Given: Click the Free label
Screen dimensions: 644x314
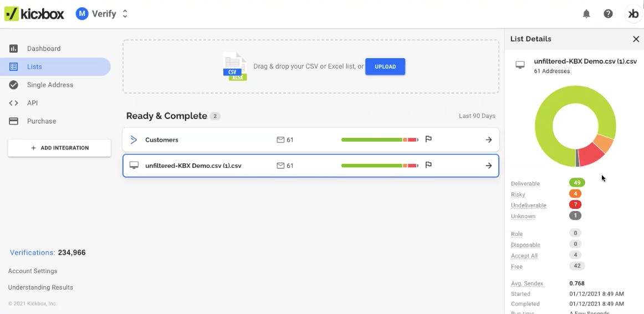Looking at the screenshot, I should pos(517,267).
